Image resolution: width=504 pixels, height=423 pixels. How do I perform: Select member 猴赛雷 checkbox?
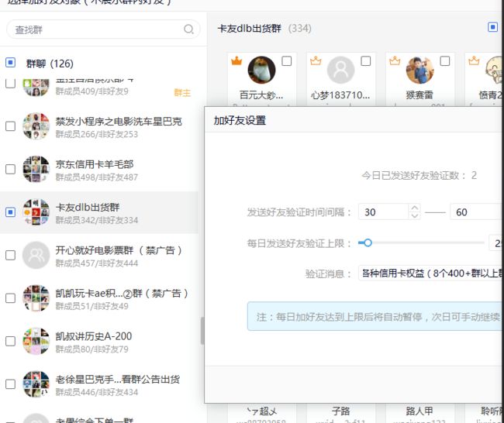[x=444, y=60]
